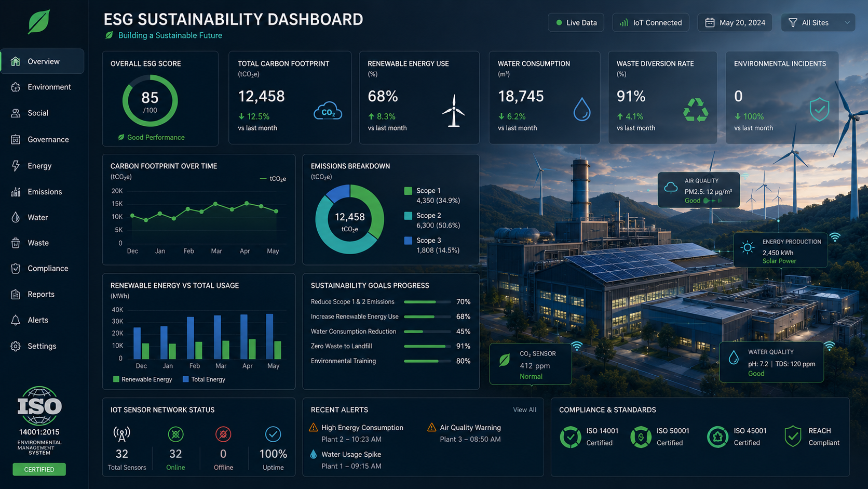Click the Good Performance label
Image resolution: width=868 pixels, height=489 pixels.
(x=151, y=137)
